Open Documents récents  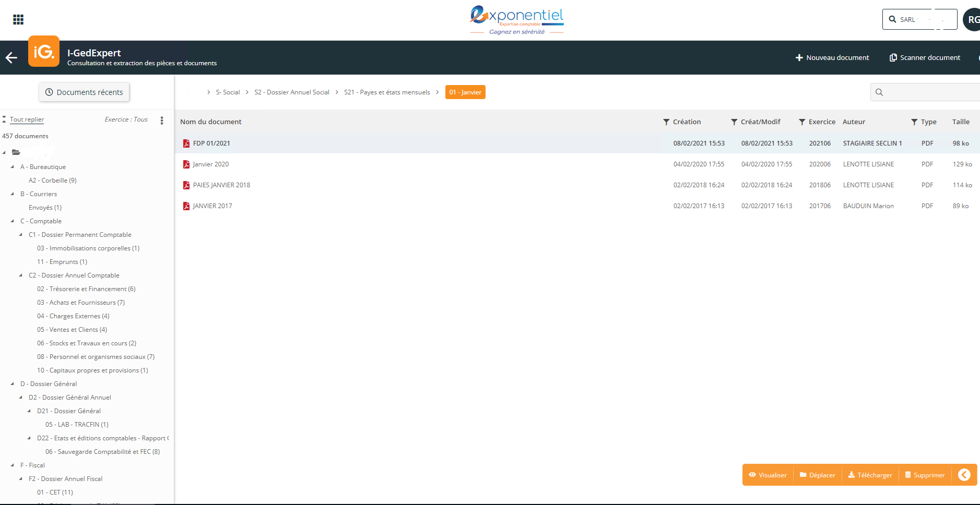tap(84, 92)
